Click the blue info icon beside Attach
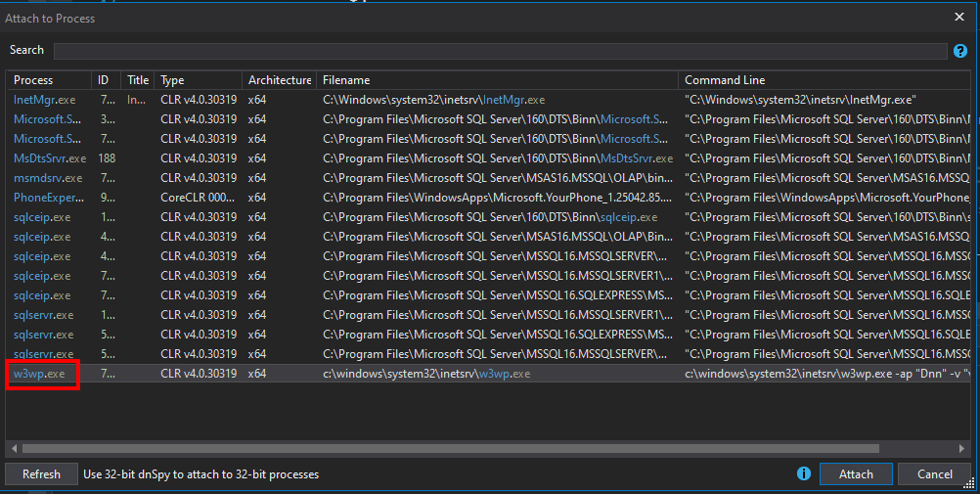The height and width of the screenshot is (494, 980). 804,474
